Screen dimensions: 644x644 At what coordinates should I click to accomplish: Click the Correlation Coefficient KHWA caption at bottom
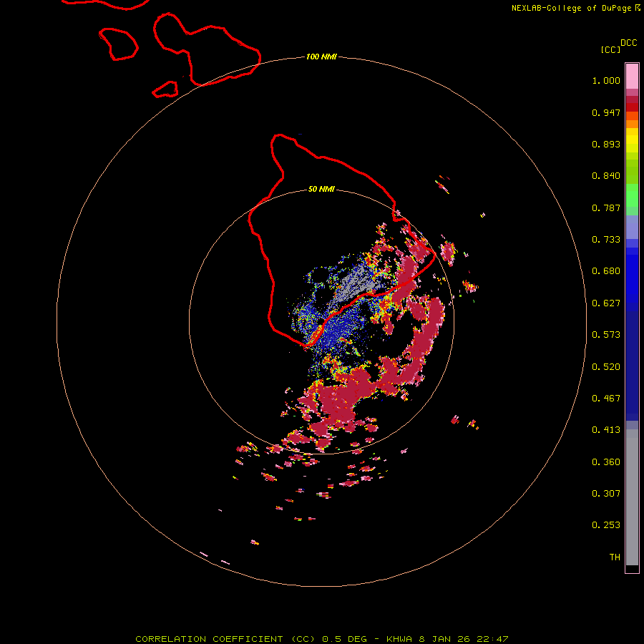point(322,639)
